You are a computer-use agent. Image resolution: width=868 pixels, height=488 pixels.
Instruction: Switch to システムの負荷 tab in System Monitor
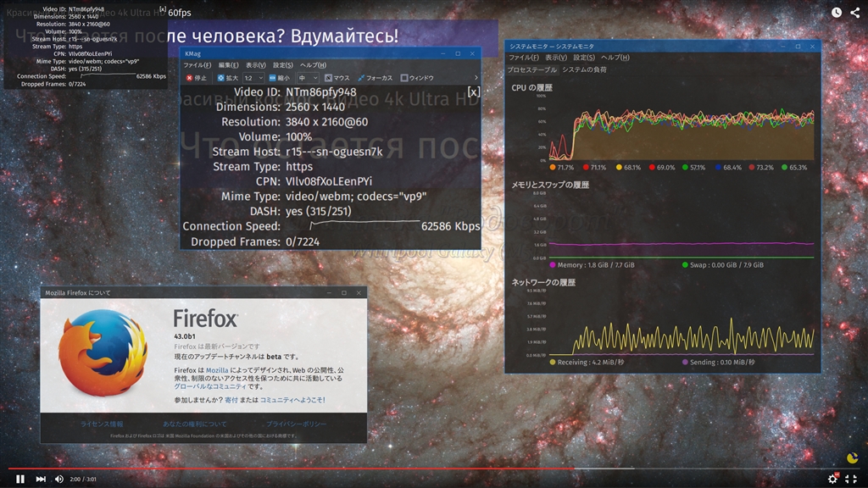tap(585, 69)
